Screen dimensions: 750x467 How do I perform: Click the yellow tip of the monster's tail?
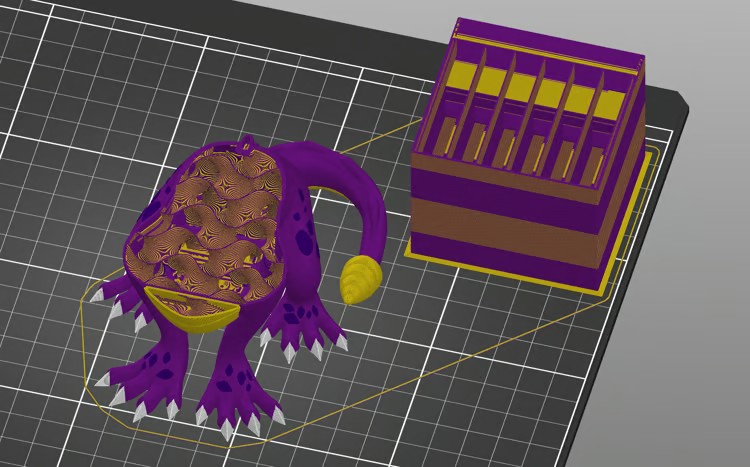point(358,280)
